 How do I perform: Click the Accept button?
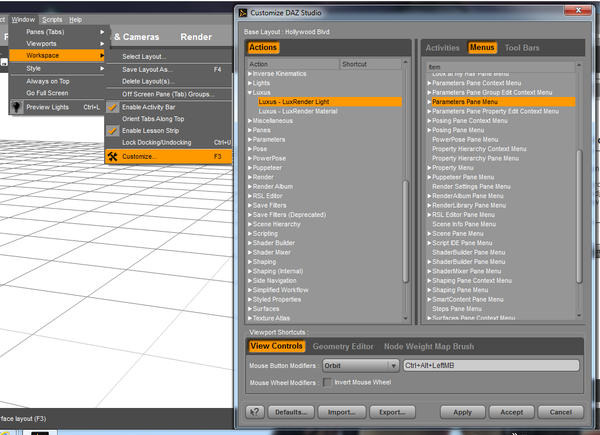tap(512, 412)
